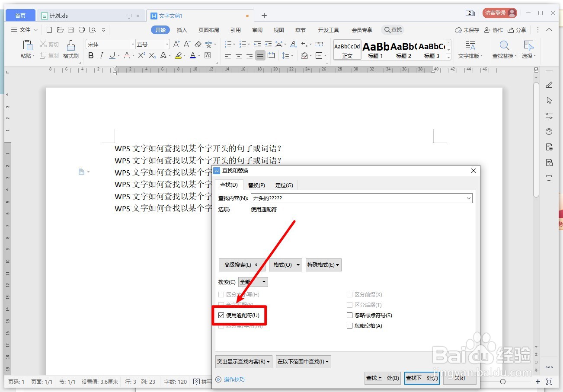Click the new document icon in quick toolbar
Screen dimensions: 563x392
pyautogui.click(x=49, y=30)
